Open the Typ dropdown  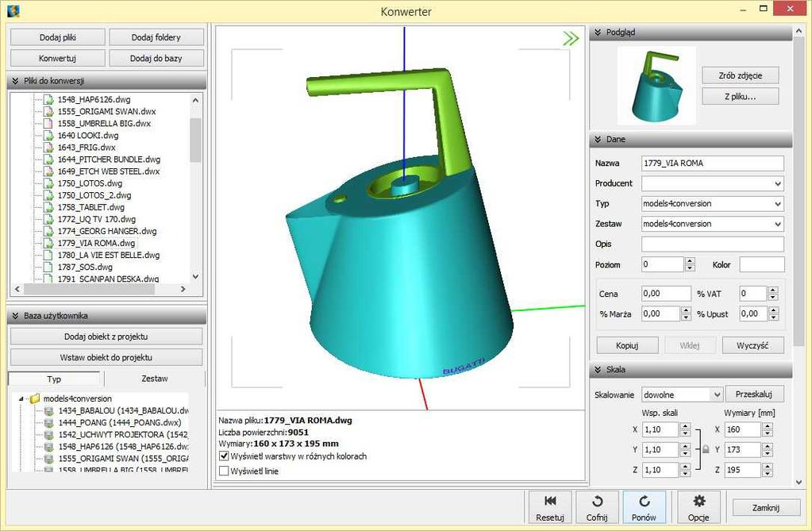777,204
